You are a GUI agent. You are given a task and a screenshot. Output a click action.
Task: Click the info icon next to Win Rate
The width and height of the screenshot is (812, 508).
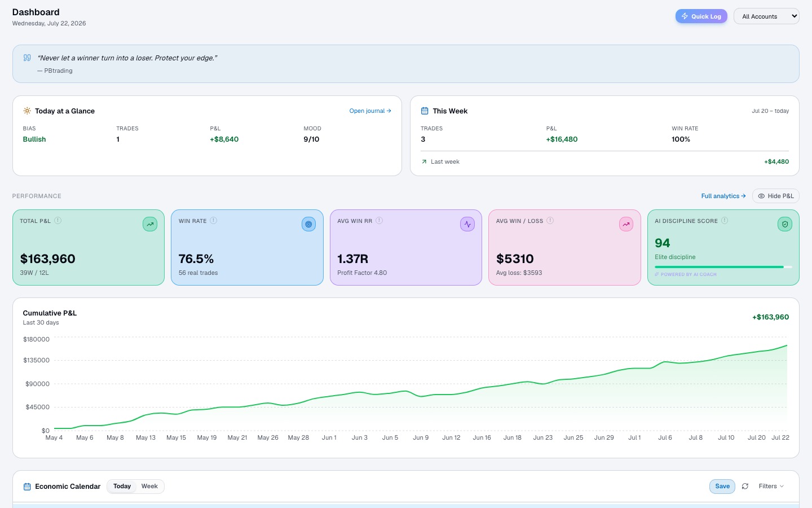[x=214, y=221]
